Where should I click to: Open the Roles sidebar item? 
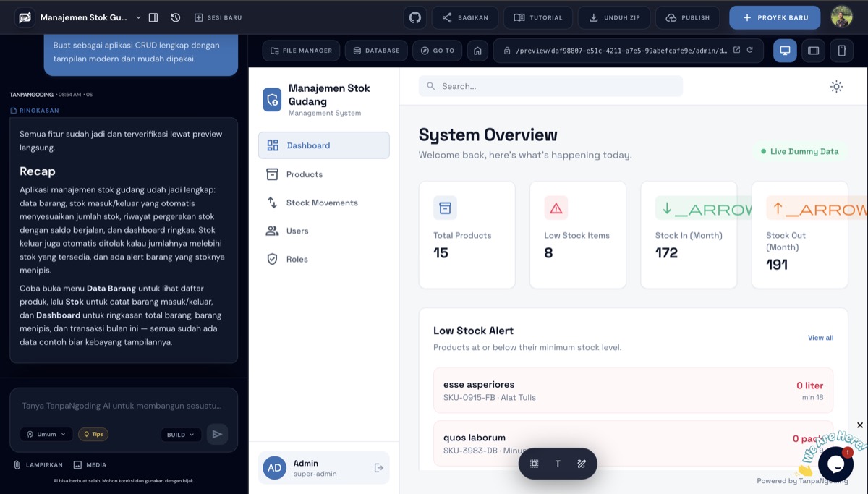tap(324, 259)
